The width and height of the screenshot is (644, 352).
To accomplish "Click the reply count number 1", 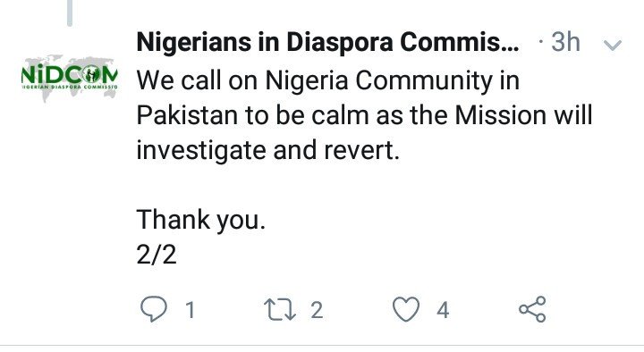I will (x=190, y=310).
